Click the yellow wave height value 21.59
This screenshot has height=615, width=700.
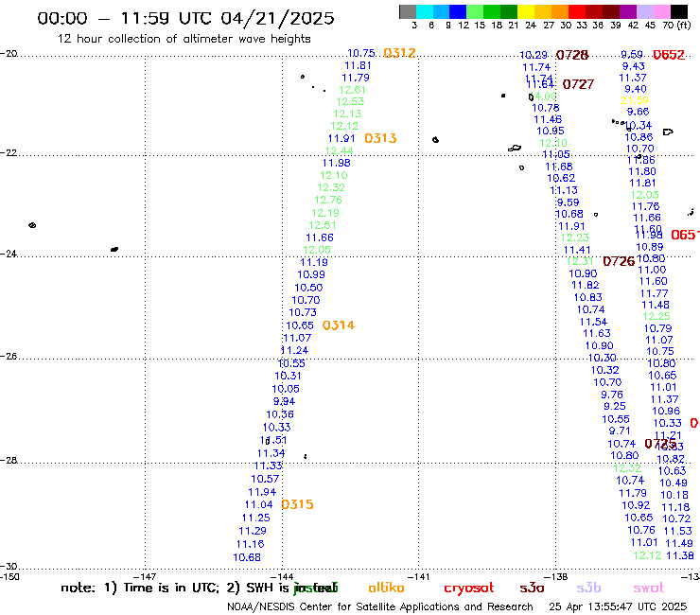tap(635, 100)
